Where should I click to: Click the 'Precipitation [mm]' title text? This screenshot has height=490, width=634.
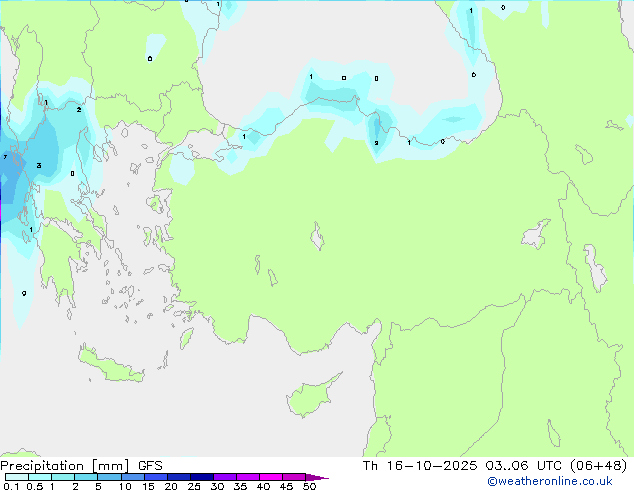click(65, 466)
